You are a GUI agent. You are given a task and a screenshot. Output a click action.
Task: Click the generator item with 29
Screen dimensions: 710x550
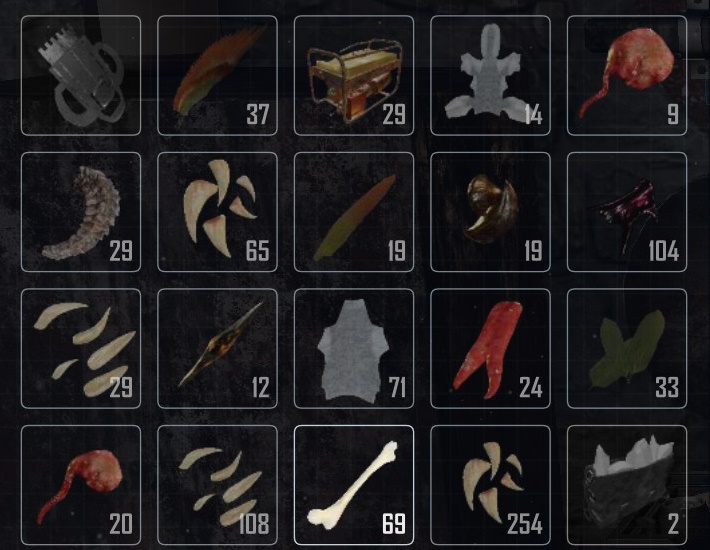pyautogui.click(x=354, y=75)
